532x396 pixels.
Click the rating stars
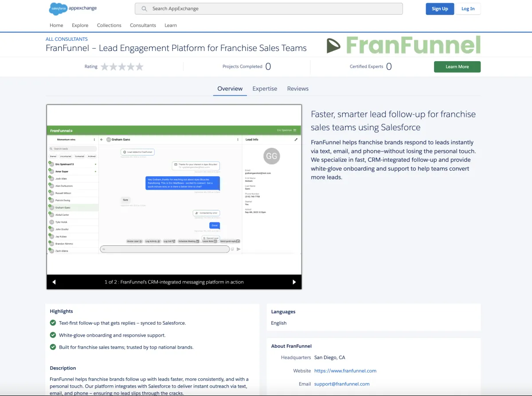tap(122, 66)
